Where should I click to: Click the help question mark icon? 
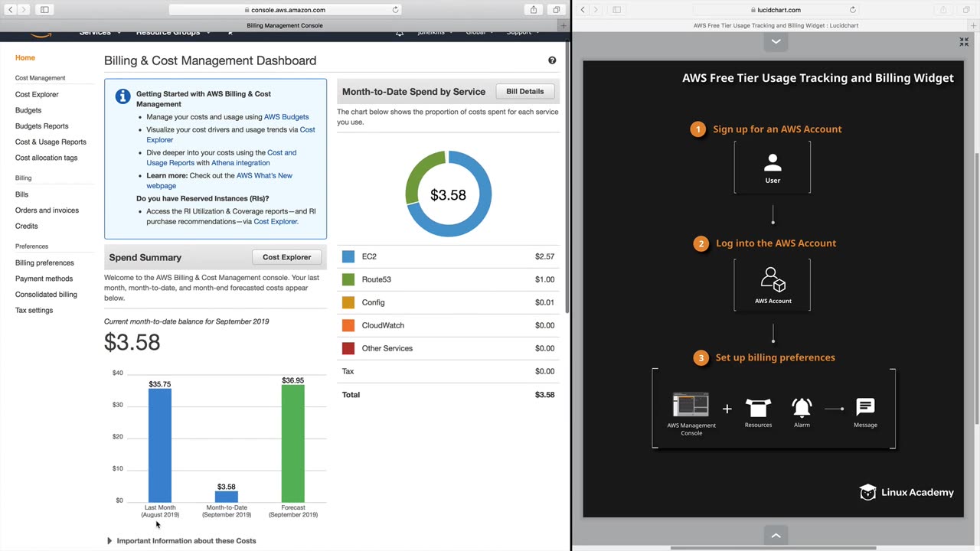pyautogui.click(x=552, y=60)
